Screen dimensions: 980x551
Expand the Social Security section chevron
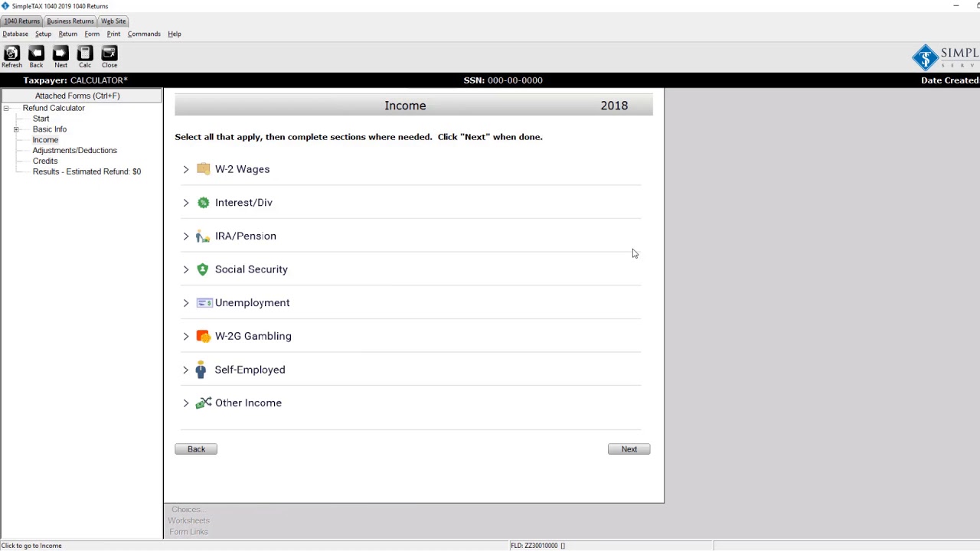(185, 269)
